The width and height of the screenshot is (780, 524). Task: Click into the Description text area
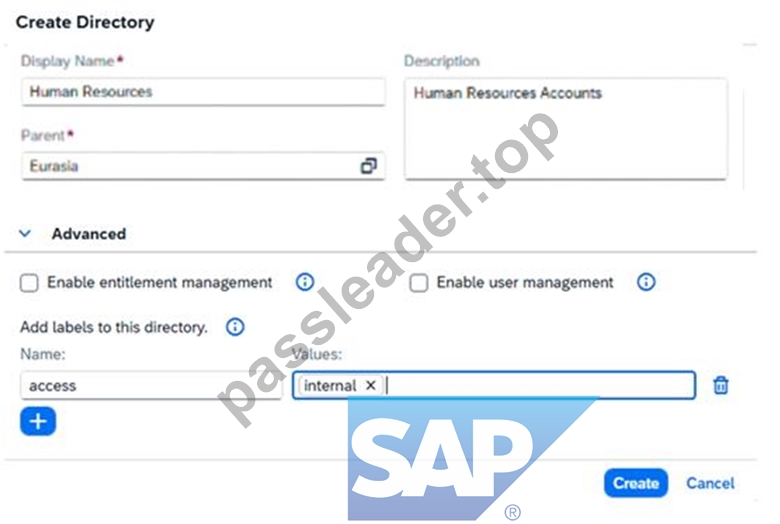(566, 128)
